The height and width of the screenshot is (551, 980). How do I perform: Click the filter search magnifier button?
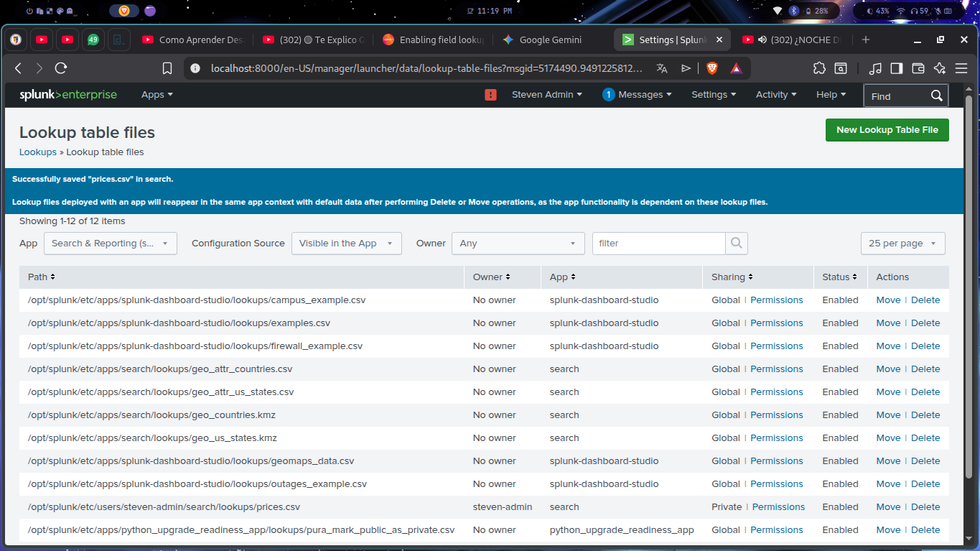coord(736,244)
